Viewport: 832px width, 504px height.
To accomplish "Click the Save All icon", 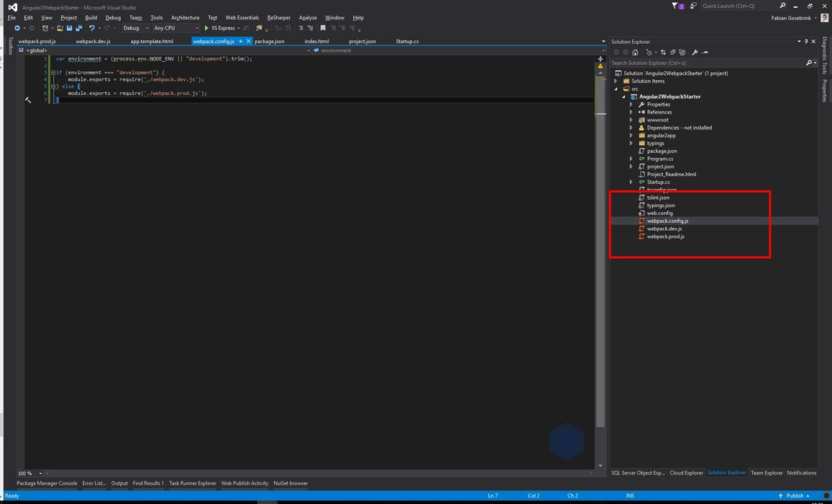I will point(78,28).
